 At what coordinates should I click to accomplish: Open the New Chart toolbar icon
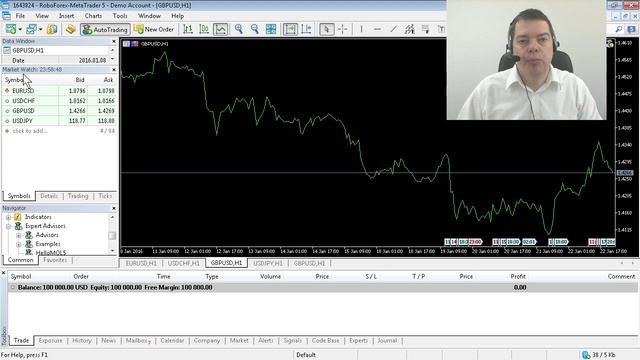click(x=11, y=29)
